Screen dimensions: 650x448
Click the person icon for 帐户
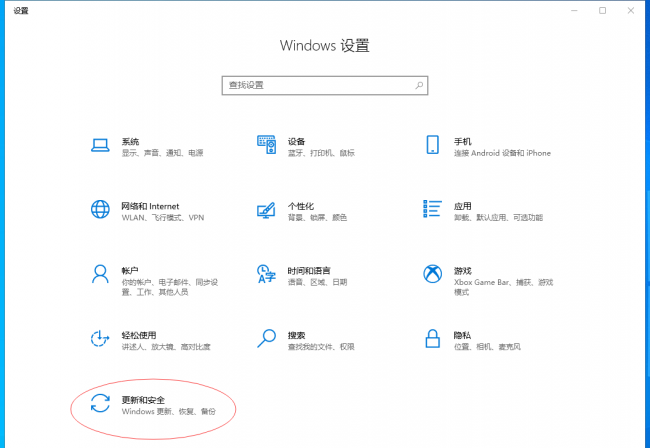click(100, 274)
